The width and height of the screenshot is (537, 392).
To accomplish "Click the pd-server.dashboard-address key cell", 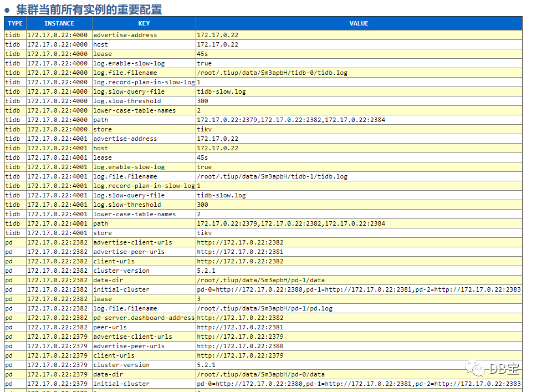I will point(144,318).
